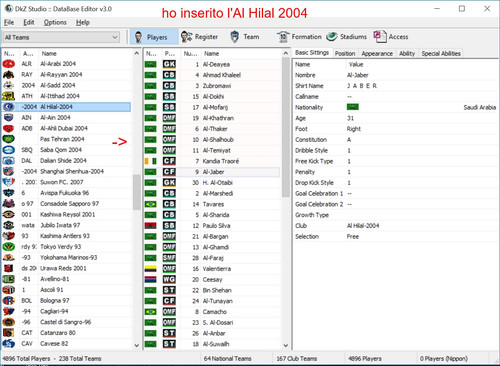
Task: Click the WG position badge for Ceesay
Action: (x=169, y=279)
